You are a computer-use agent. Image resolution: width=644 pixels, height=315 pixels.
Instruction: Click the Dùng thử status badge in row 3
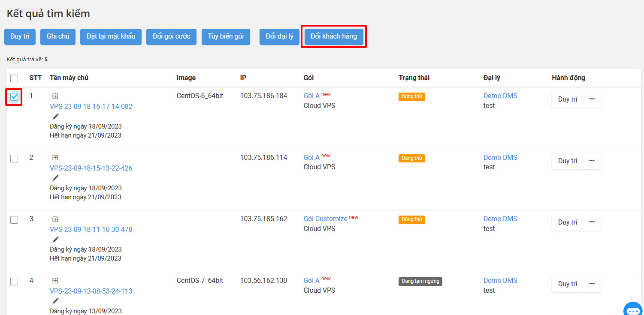(x=412, y=220)
